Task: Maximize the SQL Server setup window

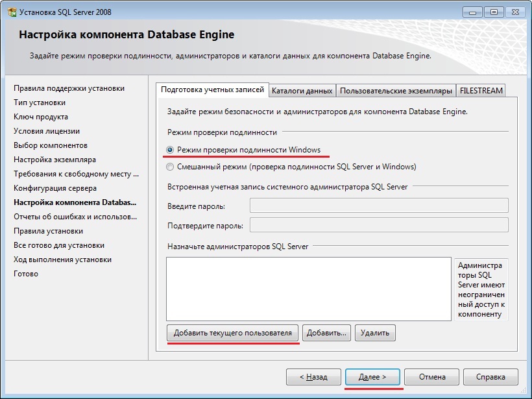Action: point(494,12)
